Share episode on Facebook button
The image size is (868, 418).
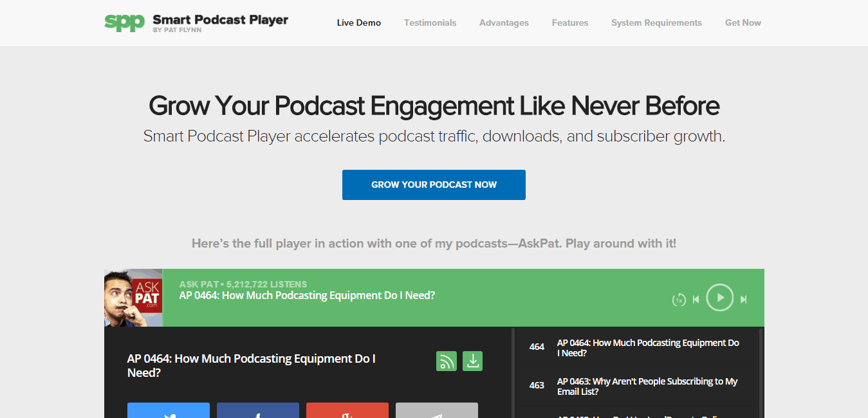point(258,410)
